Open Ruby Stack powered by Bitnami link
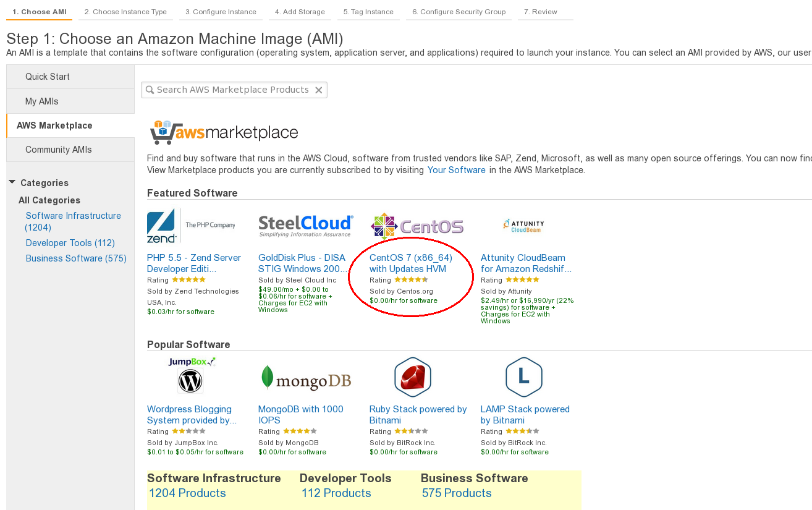The height and width of the screenshot is (510, 812). pos(418,415)
